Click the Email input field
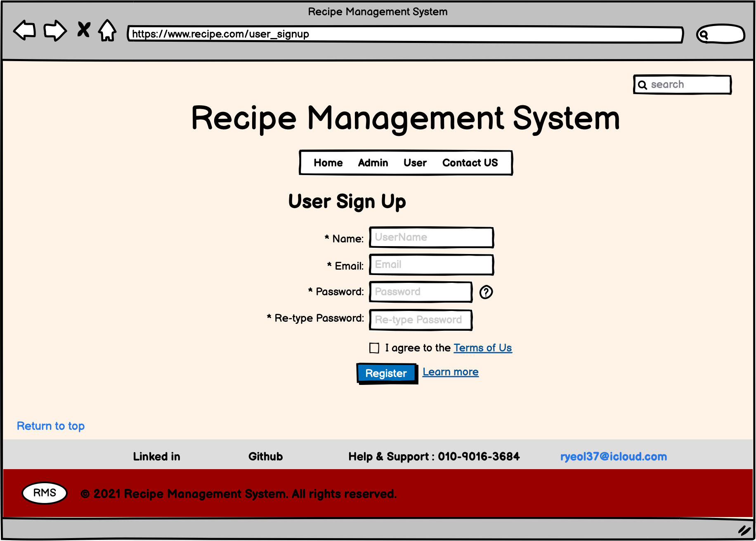This screenshot has height=541, width=756. tap(431, 264)
